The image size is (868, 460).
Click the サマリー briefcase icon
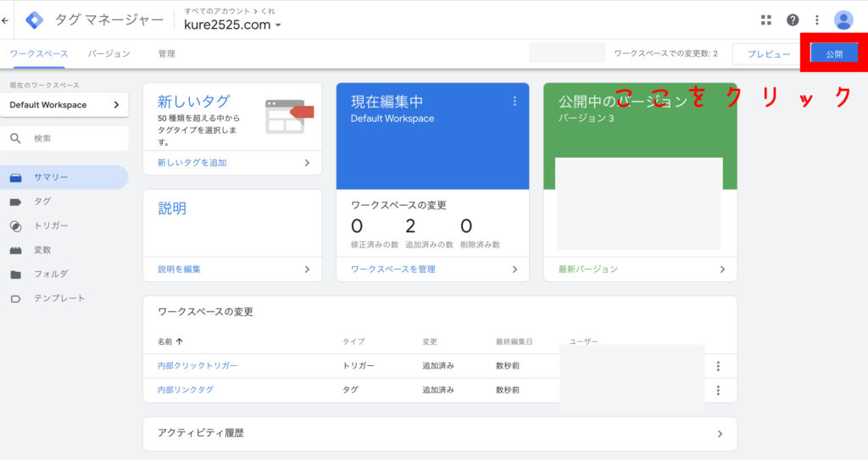[x=15, y=178]
